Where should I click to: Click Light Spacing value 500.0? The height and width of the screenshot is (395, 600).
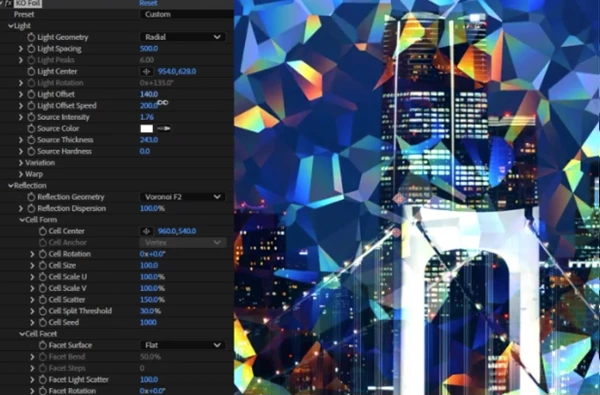[149, 49]
